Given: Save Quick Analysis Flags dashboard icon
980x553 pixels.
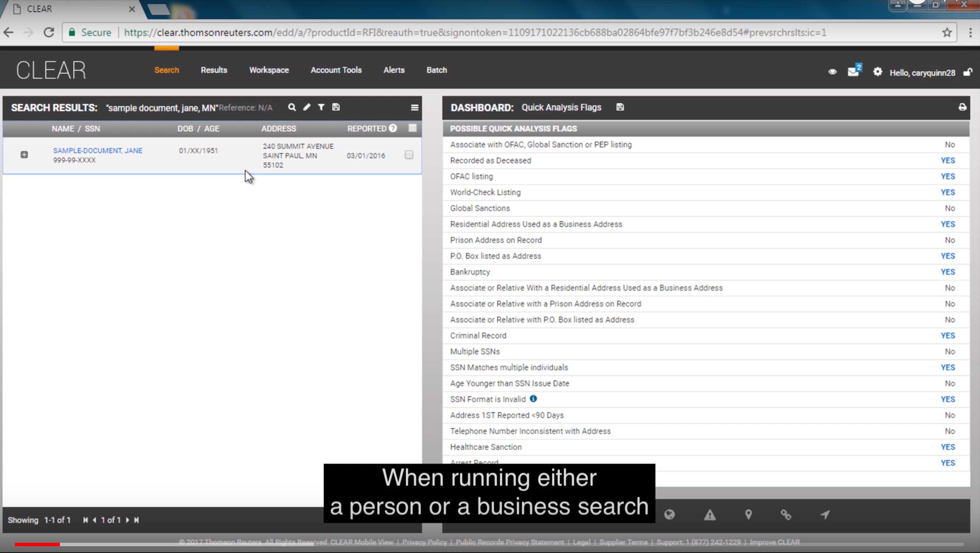Looking at the screenshot, I should 620,107.
